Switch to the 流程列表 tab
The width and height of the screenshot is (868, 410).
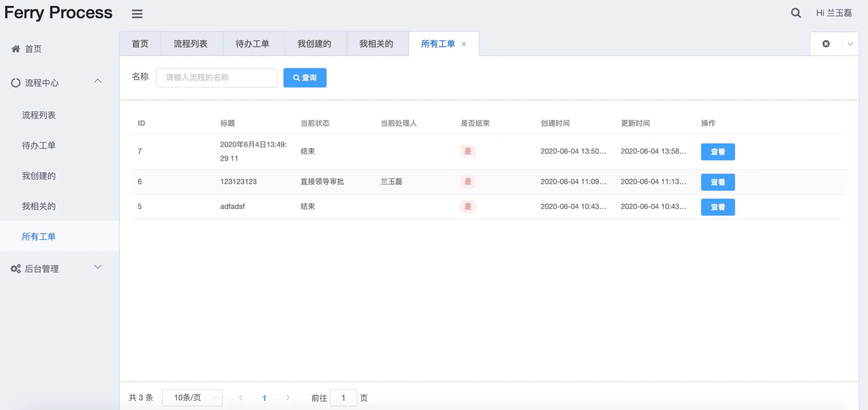point(190,44)
